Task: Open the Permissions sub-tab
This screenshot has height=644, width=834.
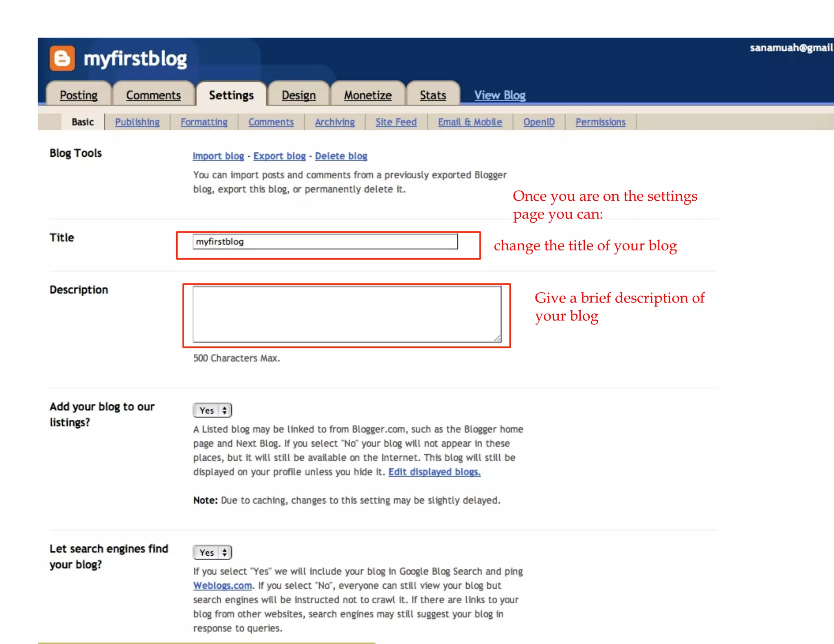Action: pos(600,122)
